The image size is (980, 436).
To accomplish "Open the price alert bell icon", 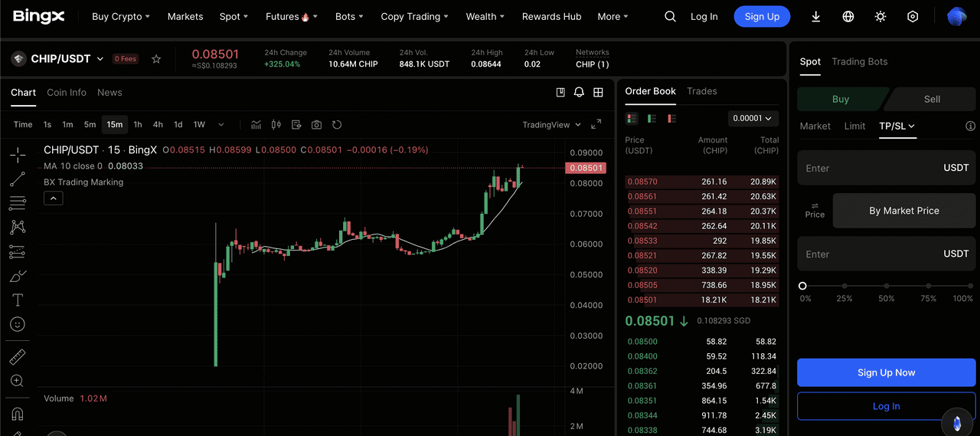I will [579, 92].
